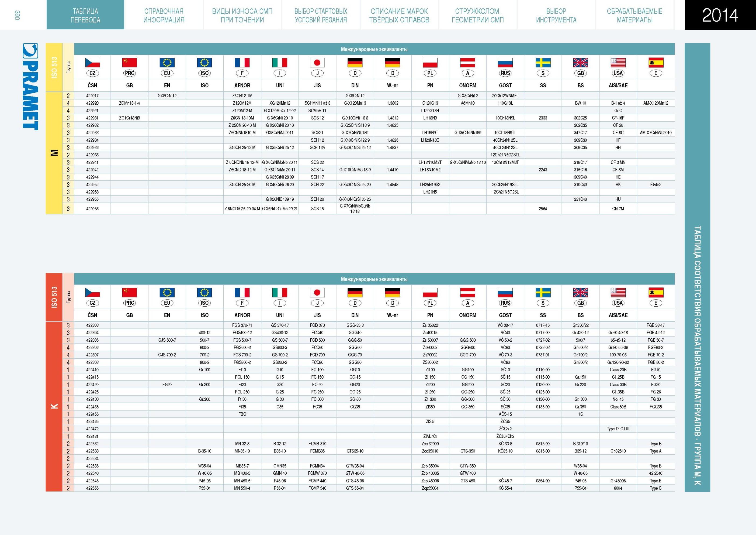Click the USA flag in the M table
The height and width of the screenshot is (535, 756).
click(618, 63)
